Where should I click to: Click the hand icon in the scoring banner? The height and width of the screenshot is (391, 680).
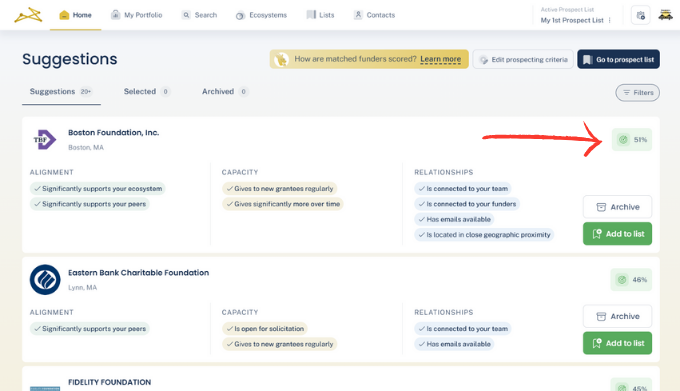(281, 59)
